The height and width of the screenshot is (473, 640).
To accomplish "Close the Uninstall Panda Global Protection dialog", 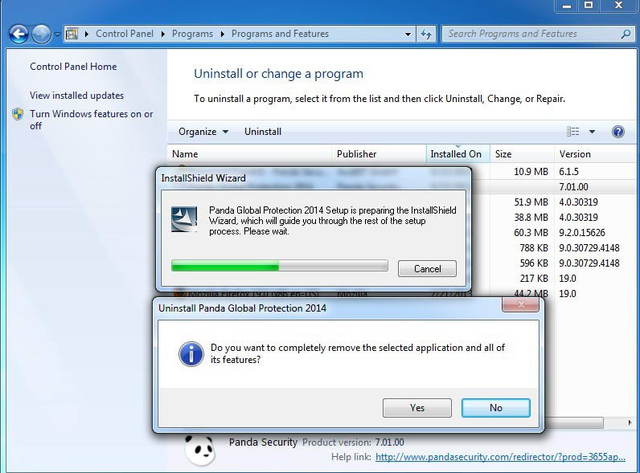I will 520,304.
